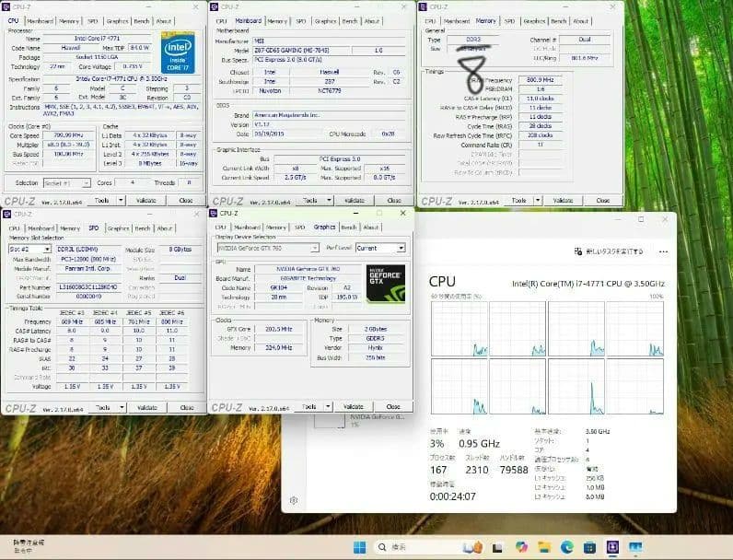This screenshot has height=560, width=733.
Task: Select the SPD tab in the Mainboard window
Action: click(301, 21)
